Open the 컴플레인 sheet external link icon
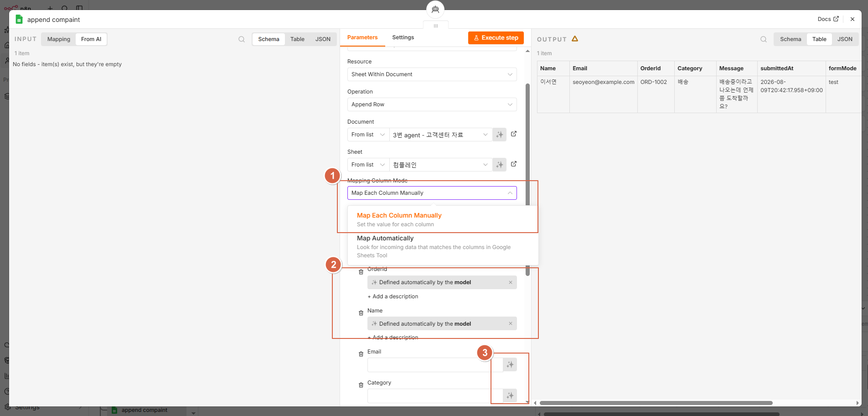The height and width of the screenshot is (416, 868). [514, 164]
